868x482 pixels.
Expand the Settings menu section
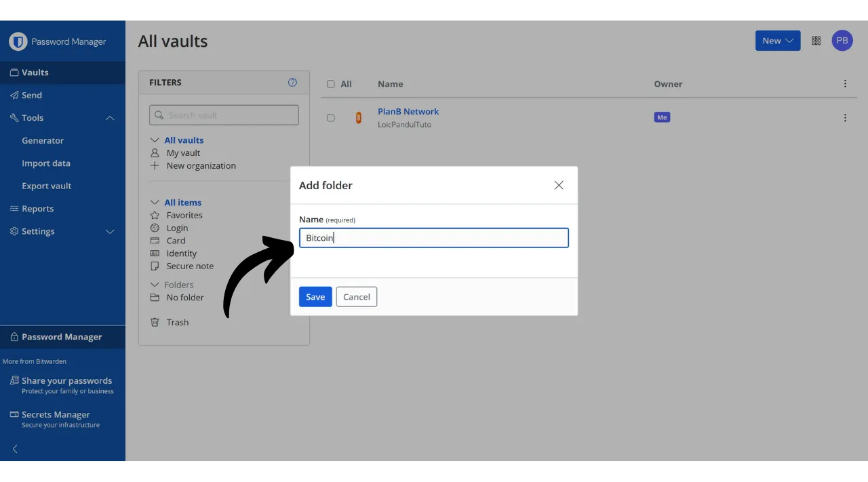pos(110,231)
